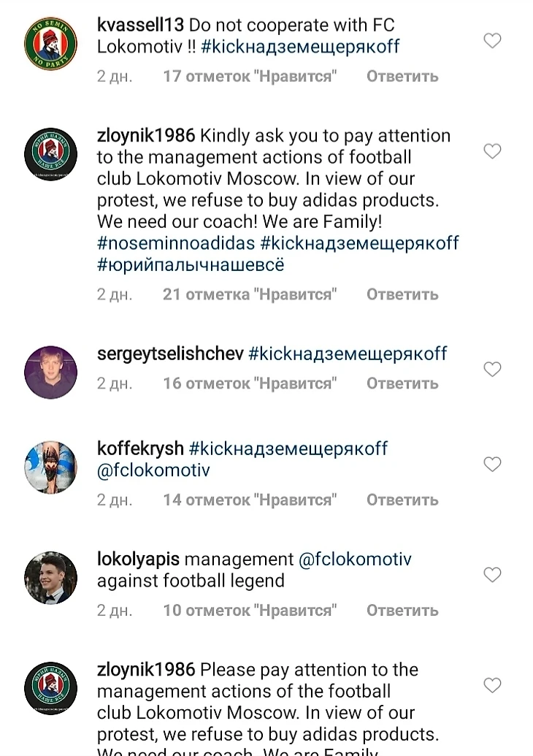Open kvassell13's profile picture
This screenshot has height=756, width=533.
pos(50,43)
